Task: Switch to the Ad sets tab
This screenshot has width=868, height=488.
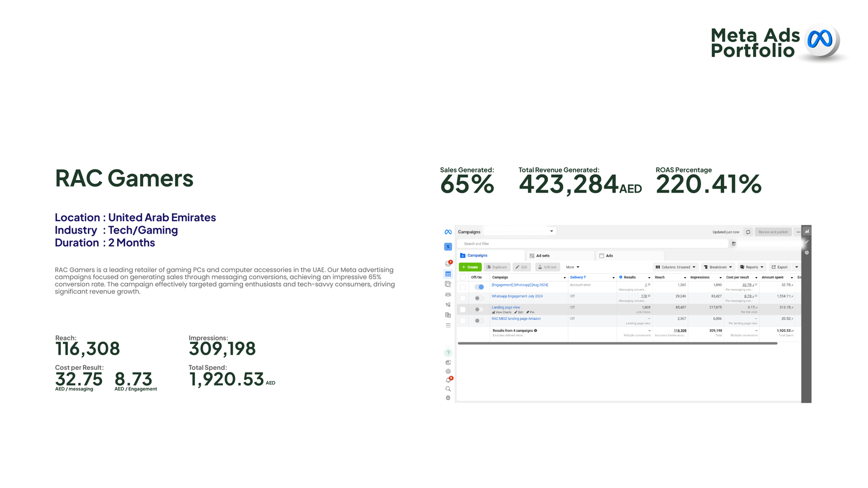Action: 560,255
